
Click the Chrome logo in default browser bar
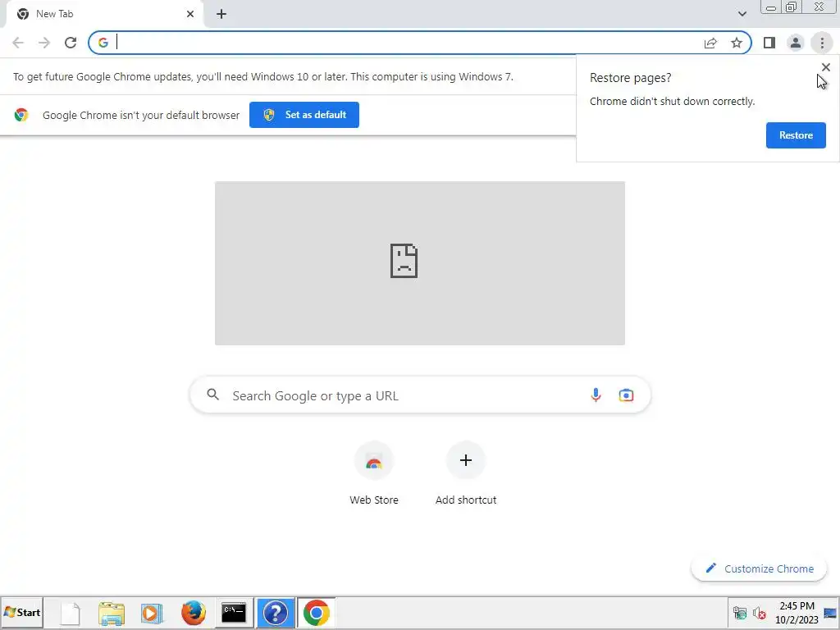point(21,115)
